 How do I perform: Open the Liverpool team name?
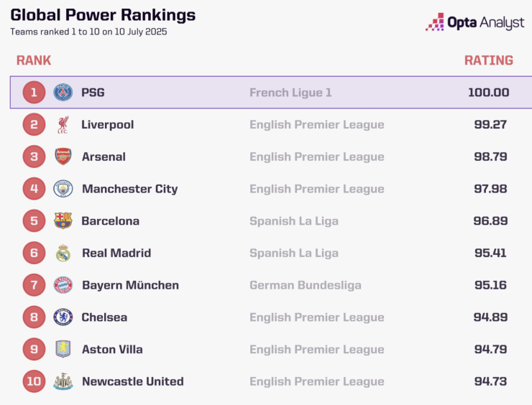coord(108,125)
